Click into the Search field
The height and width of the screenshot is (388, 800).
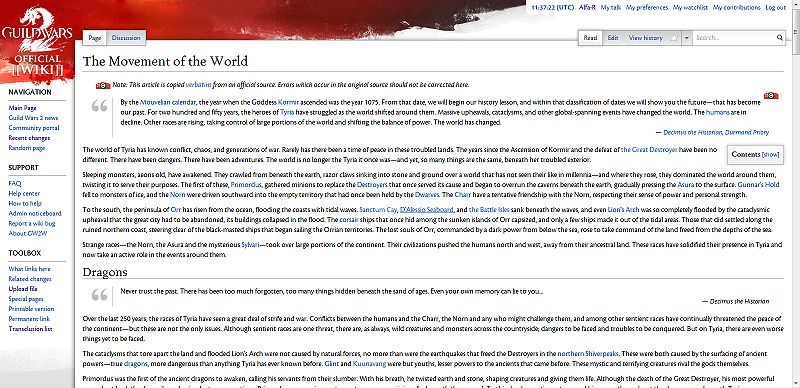(734, 38)
